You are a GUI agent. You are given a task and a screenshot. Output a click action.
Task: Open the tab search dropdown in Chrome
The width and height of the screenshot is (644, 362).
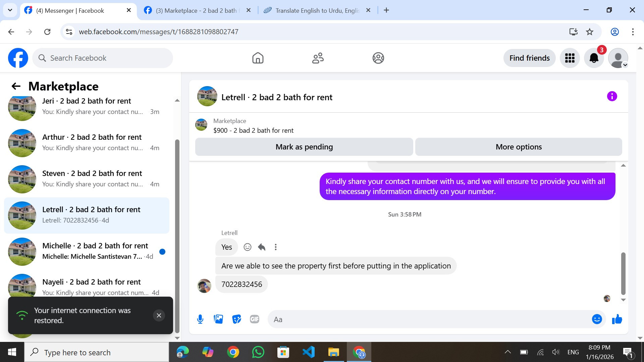click(x=10, y=10)
